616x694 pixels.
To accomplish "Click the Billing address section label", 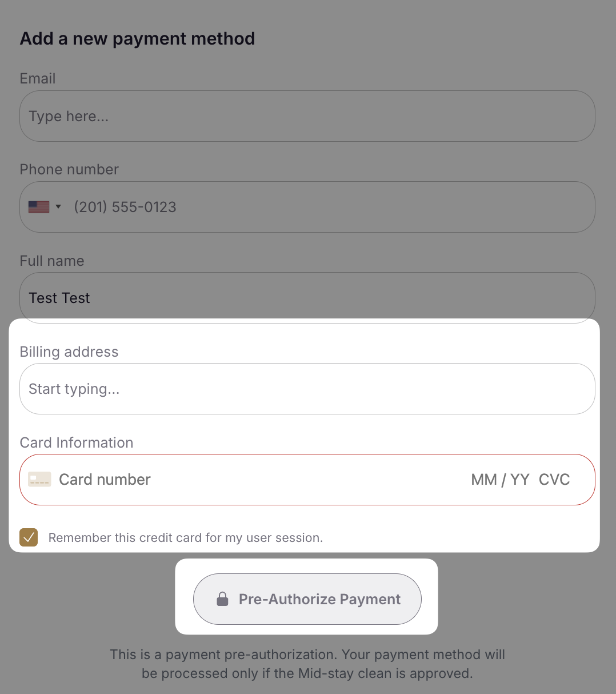I will 69,352.
